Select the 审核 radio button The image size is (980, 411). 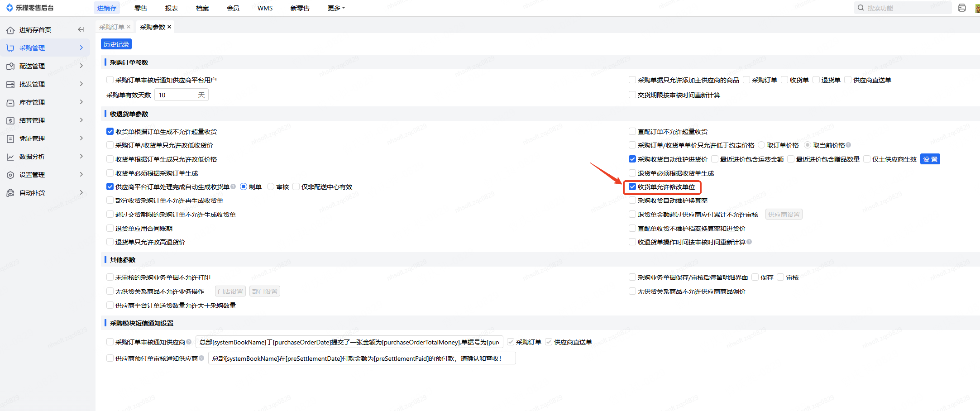pyautogui.click(x=271, y=186)
